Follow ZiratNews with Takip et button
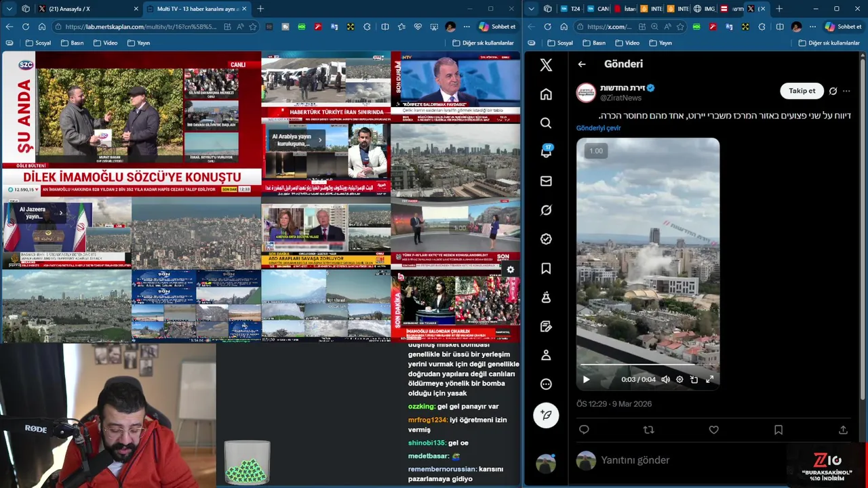 [x=802, y=91]
